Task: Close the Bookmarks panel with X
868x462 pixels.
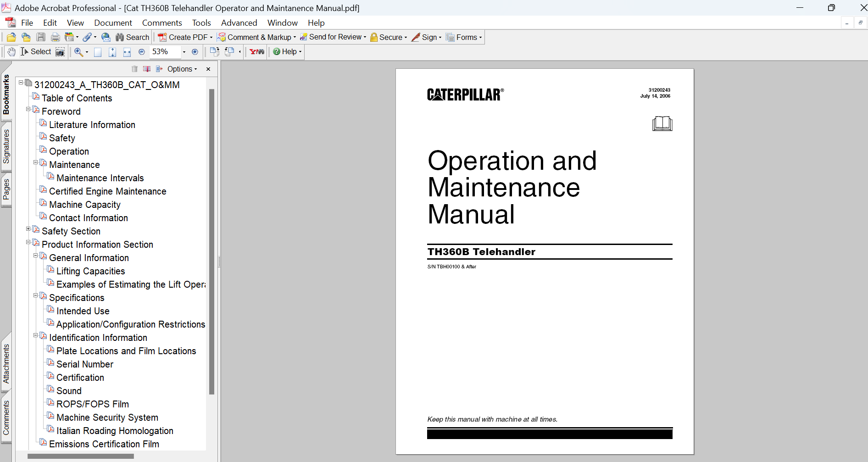Action: pyautogui.click(x=208, y=69)
